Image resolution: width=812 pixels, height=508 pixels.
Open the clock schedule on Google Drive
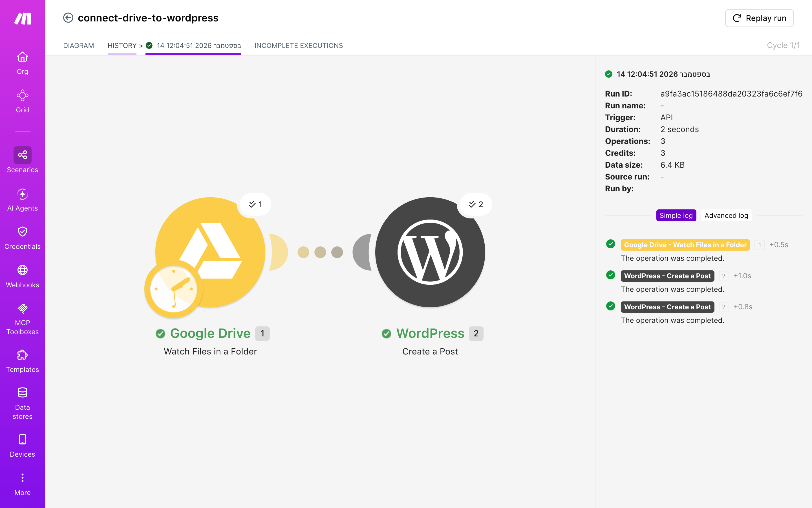[173, 289]
